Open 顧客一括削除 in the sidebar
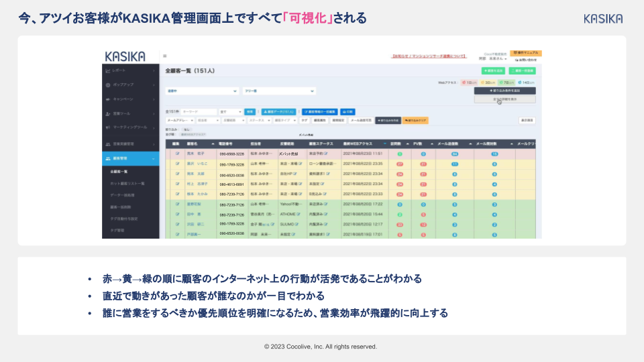This screenshot has width=644, height=362. (x=122, y=207)
